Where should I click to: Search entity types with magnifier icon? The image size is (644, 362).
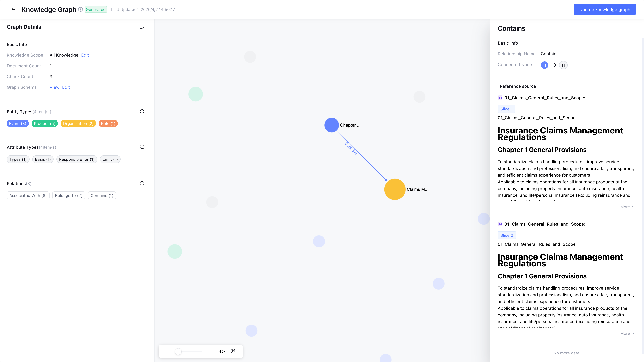point(142,112)
